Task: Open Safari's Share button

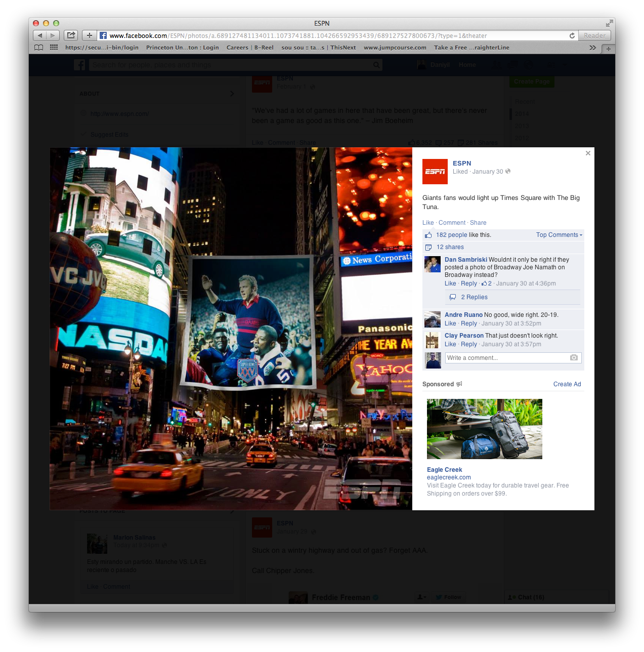Action: pyautogui.click(x=71, y=35)
